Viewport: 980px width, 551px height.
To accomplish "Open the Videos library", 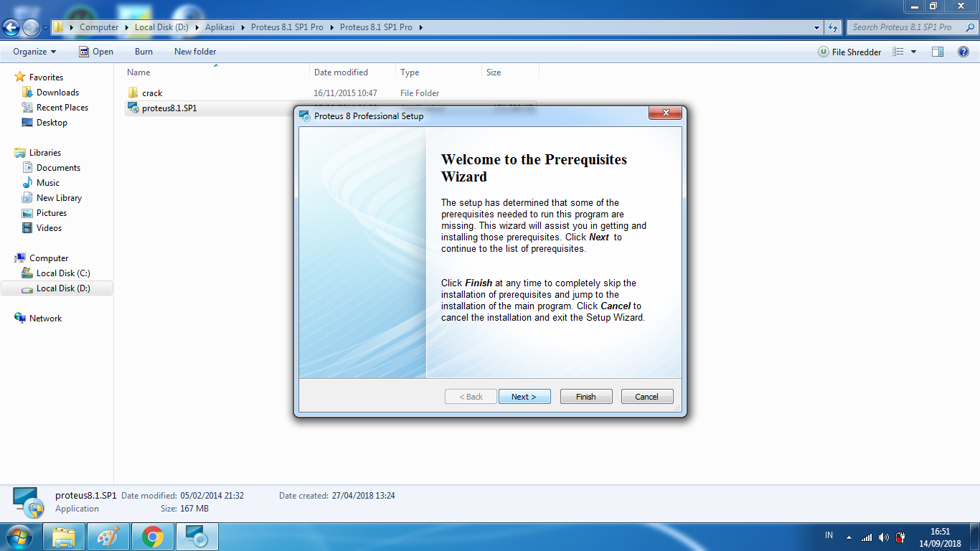I will (49, 228).
